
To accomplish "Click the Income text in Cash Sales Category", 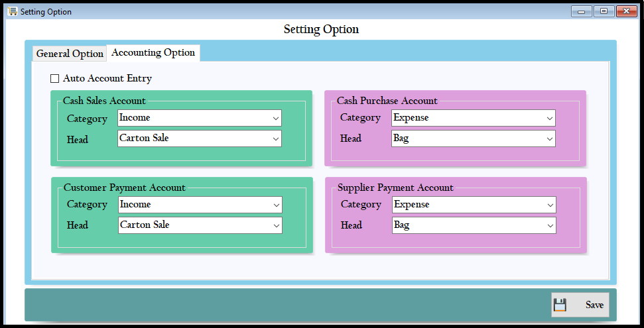I will 135,118.
